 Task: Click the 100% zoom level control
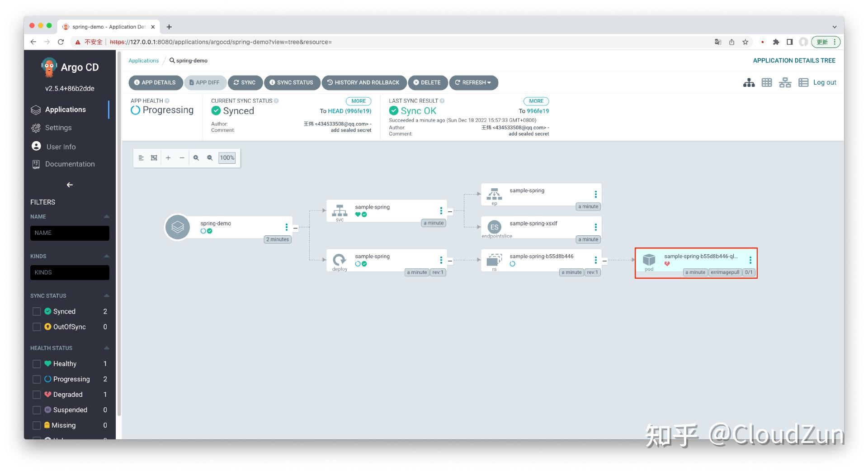pos(227,157)
